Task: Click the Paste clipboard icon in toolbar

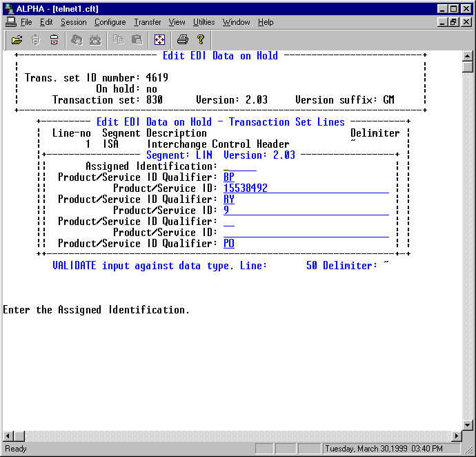Action: 137,39
